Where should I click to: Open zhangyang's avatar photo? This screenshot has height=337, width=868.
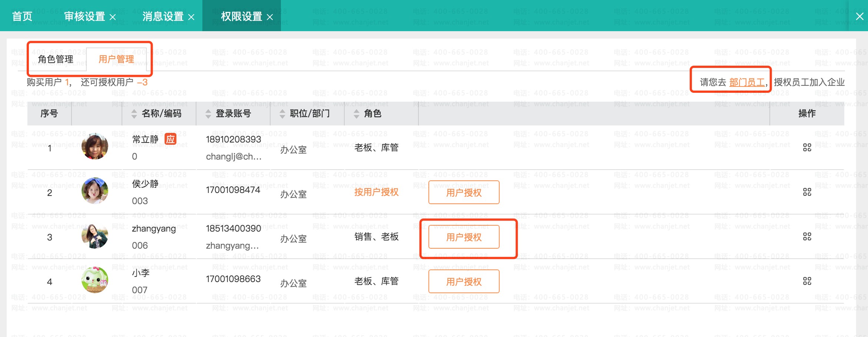[95, 236]
